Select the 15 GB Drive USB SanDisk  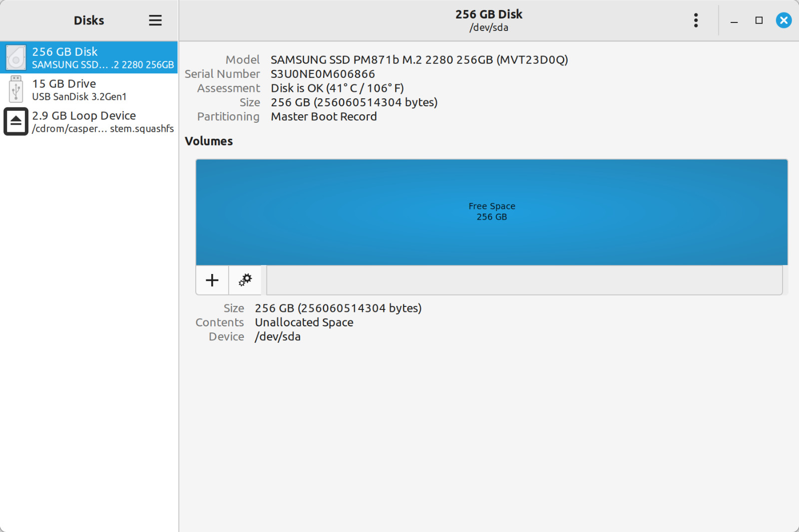(x=89, y=89)
